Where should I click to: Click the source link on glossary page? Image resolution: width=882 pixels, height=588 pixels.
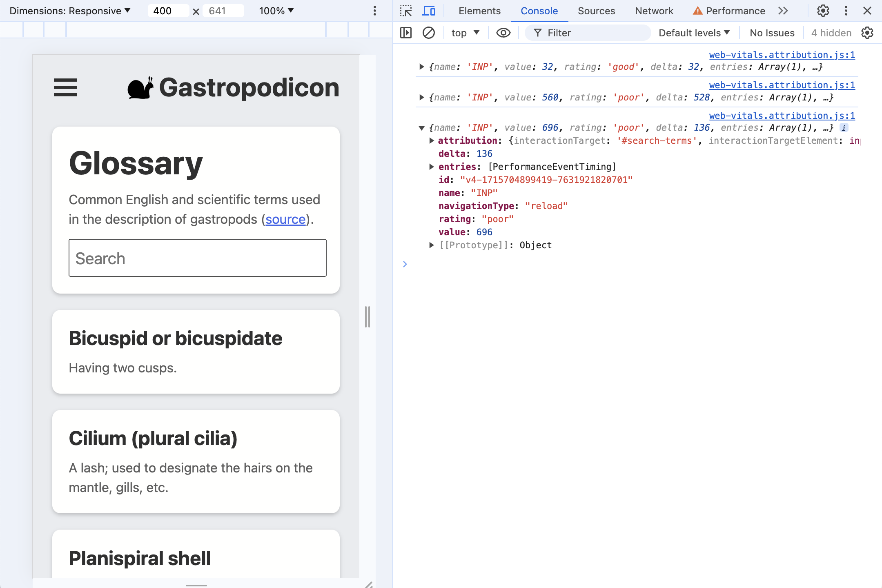(x=286, y=219)
